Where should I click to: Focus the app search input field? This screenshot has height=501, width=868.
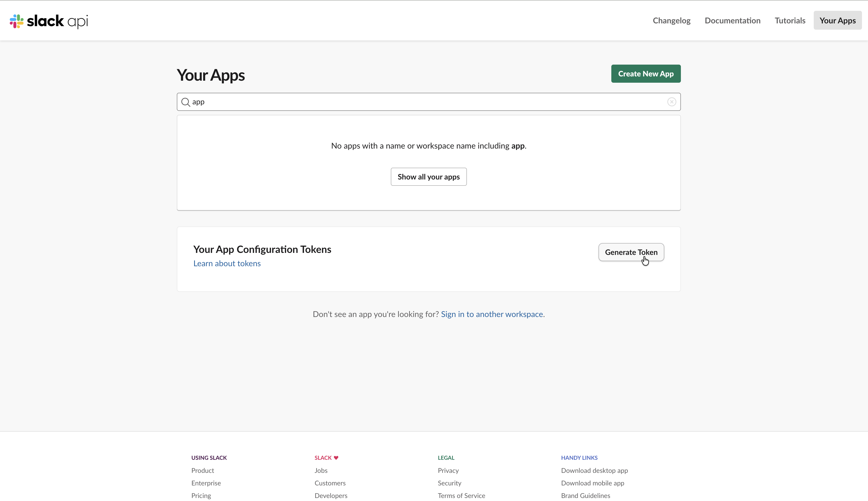(x=428, y=102)
